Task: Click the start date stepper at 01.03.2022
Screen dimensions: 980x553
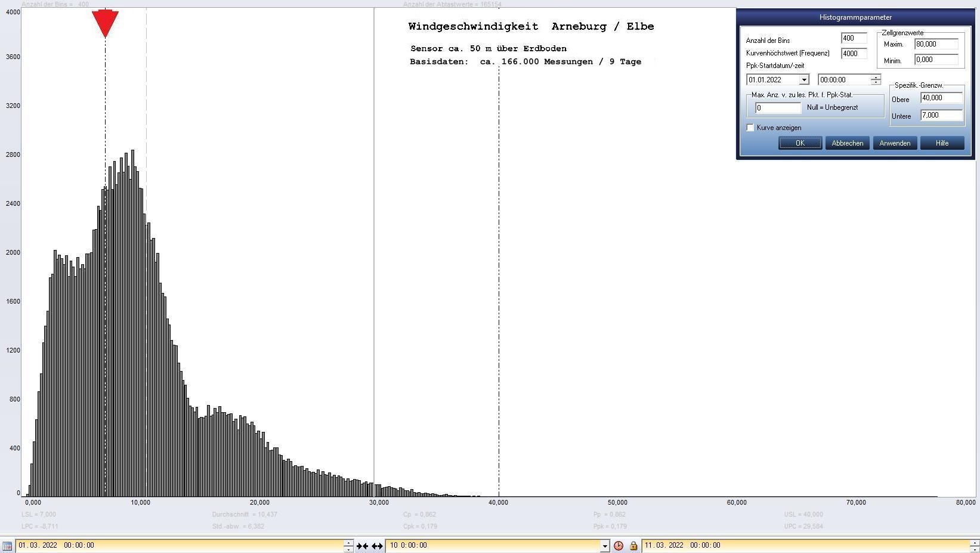Action: tap(348, 546)
